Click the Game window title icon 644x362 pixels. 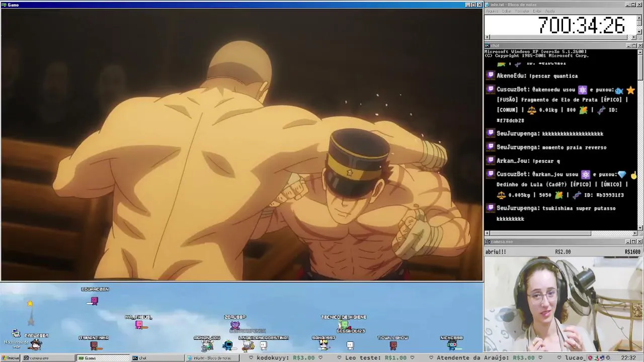[4, 5]
